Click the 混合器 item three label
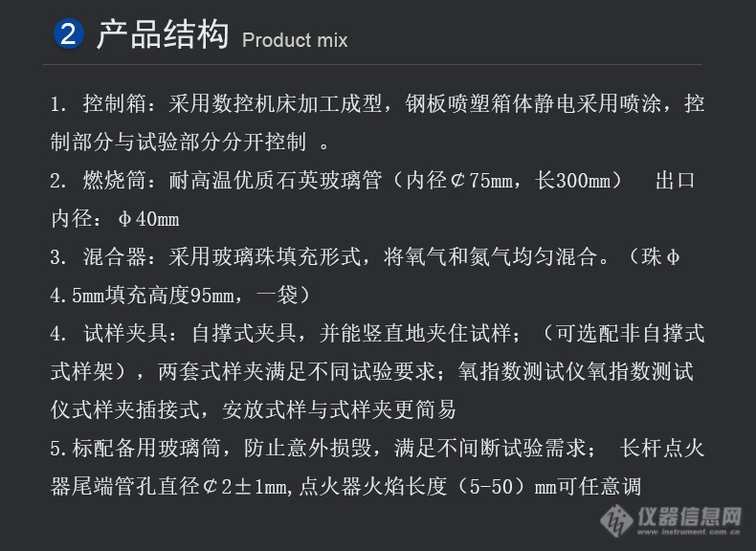 tap(114, 256)
